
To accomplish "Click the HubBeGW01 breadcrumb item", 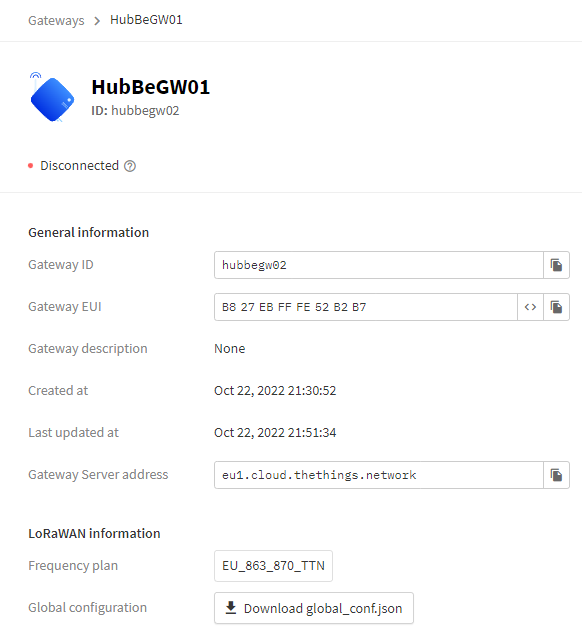I will (x=146, y=20).
